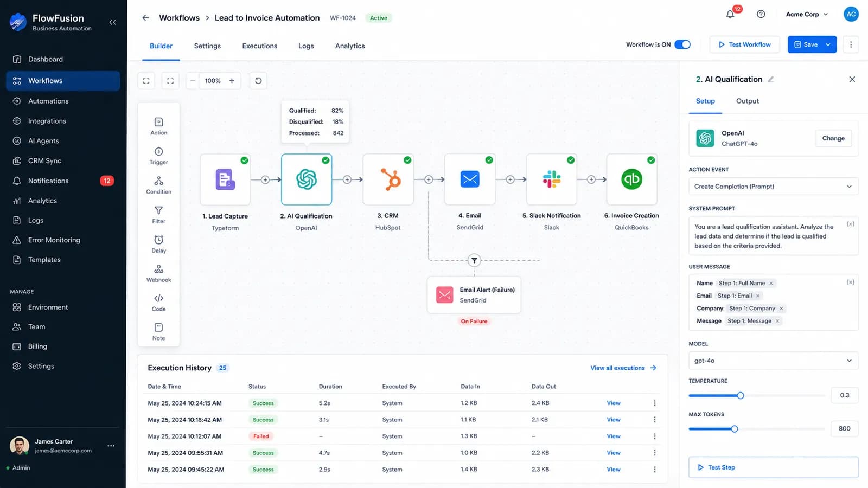Image resolution: width=868 pixels, height=488 pixels.
Task: Open the help question mark icon
Action: click(761, 15)
